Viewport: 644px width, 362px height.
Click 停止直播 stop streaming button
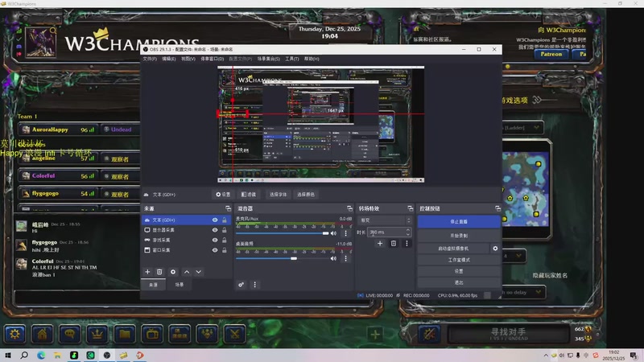tap(459, 222)
